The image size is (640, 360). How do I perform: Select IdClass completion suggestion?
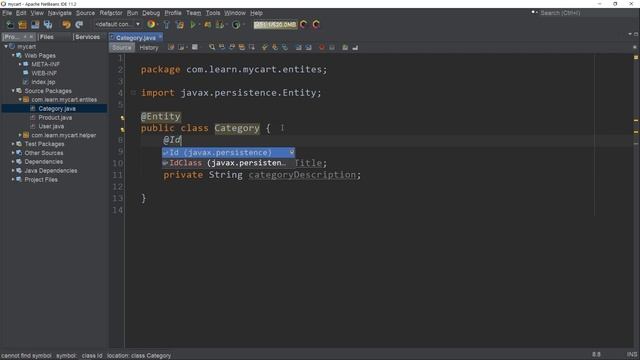[x=228, y=163]
